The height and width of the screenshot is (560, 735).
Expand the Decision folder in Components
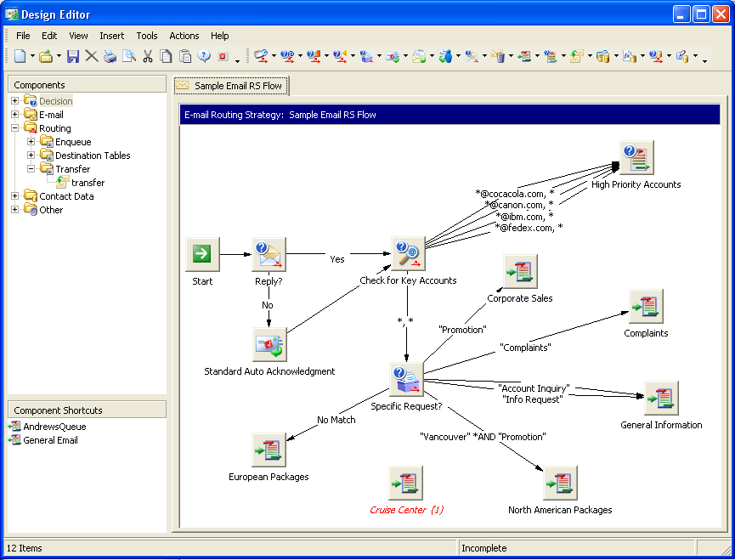coord(15,101)
